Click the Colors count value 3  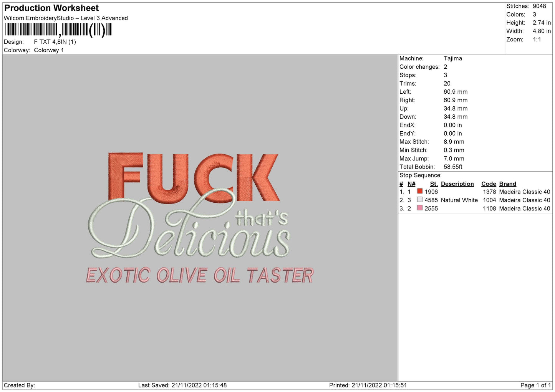[534, 15]
